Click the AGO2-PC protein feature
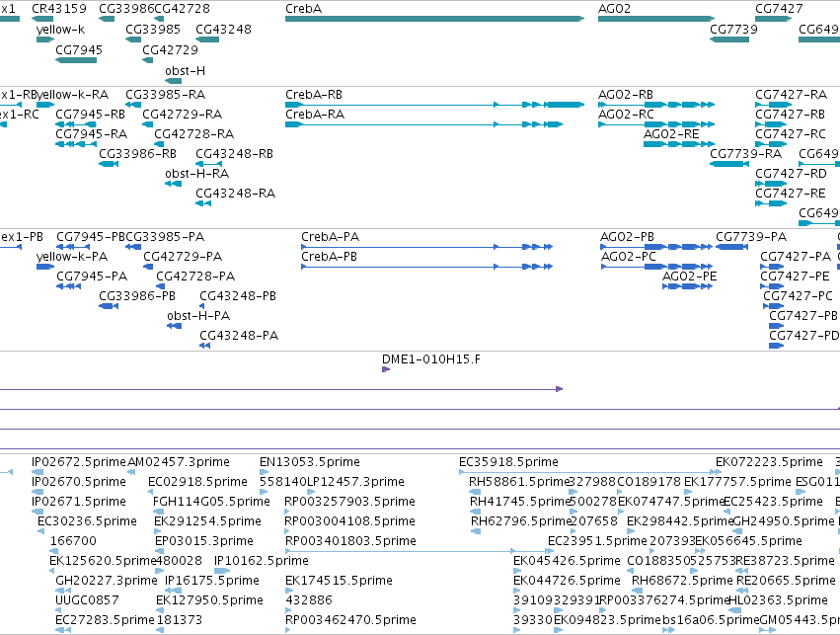The image size is (840, 635). [x=656, y=267]
